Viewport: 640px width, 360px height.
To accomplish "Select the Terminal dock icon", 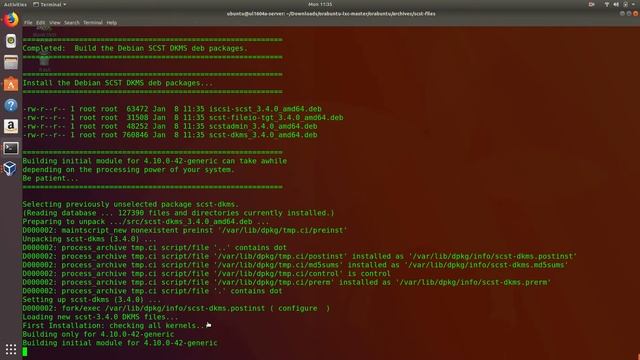I will [11, 148].
